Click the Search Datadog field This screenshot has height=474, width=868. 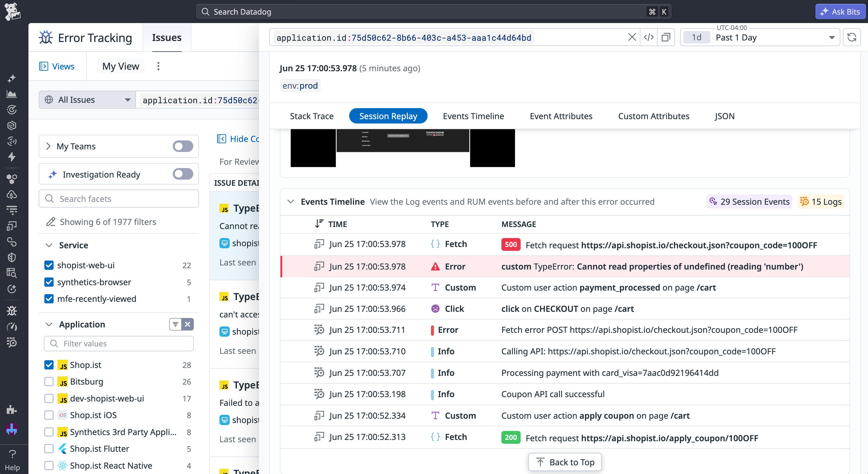click(x=434, y=12)
